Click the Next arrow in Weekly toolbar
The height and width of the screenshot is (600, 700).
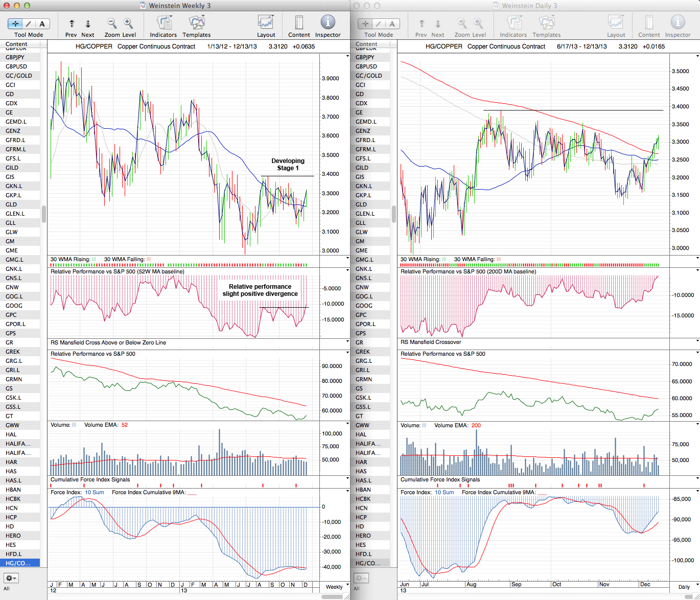(88, 24)
